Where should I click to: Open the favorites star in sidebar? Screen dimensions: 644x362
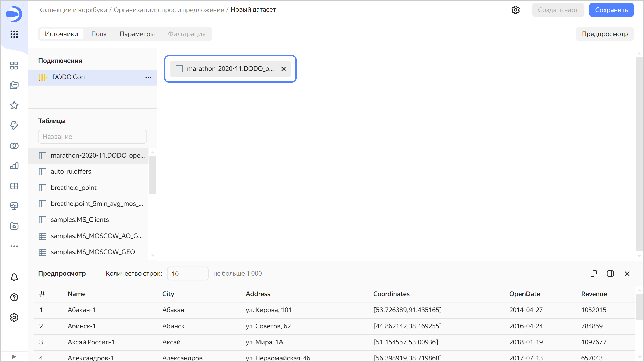coord(14,105)
